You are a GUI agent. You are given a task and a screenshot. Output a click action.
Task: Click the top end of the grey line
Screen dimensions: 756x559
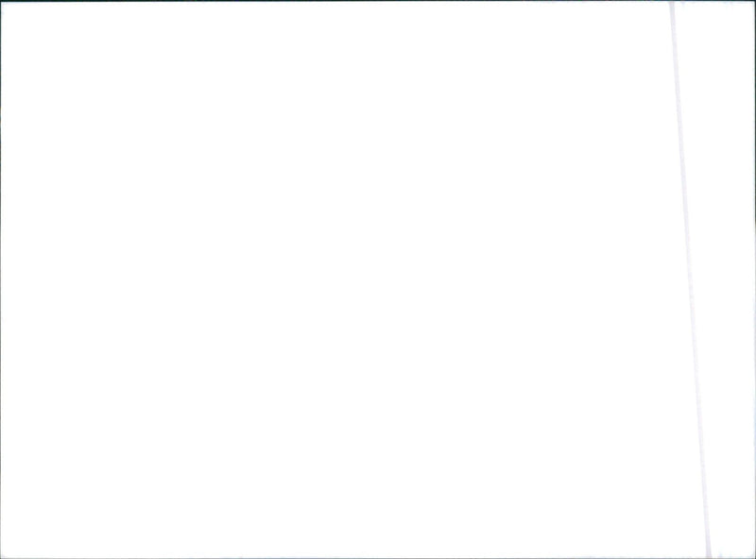[671, 5]
